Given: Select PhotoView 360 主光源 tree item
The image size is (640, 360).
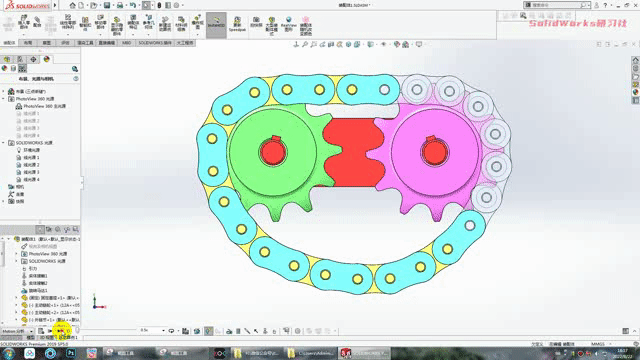Looking at the screenshot, I should pyautogui.click(x=44, y=106).
